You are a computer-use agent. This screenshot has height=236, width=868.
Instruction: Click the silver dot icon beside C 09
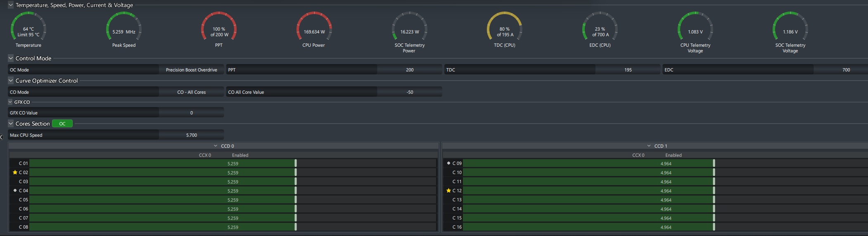point(448,163)
